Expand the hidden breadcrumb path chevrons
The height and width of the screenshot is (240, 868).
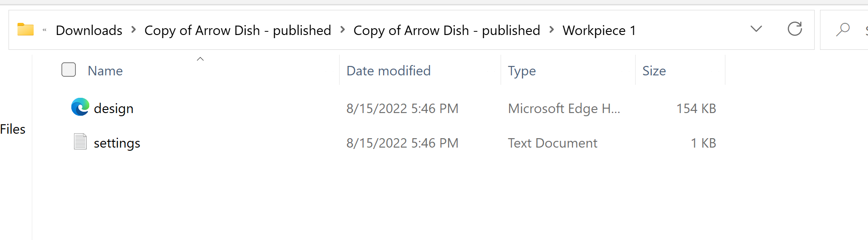tap(44, 30)
